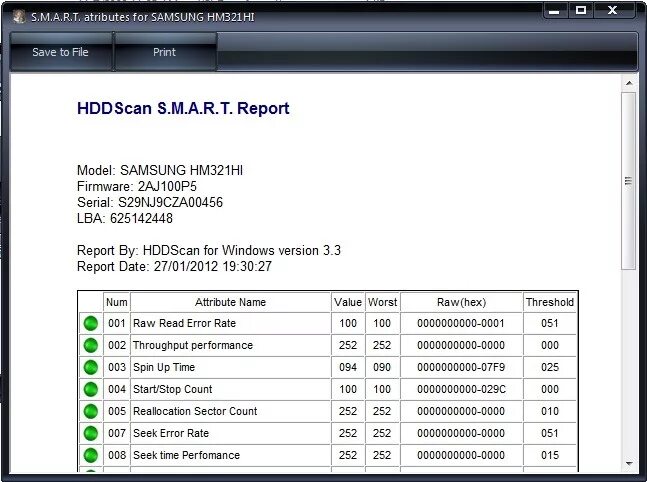Close the S.M.A.R.T. attributes window

pos(613,10)
